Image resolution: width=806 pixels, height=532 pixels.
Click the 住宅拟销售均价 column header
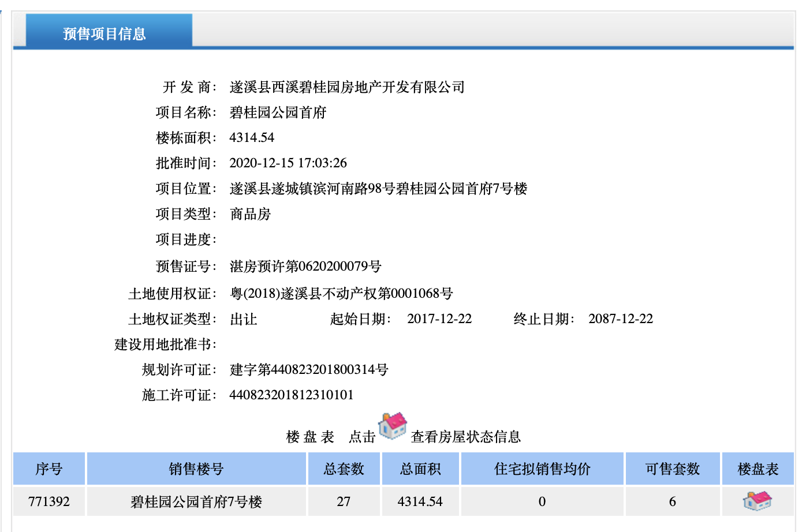pyautogui.click(x=542, y=469)
